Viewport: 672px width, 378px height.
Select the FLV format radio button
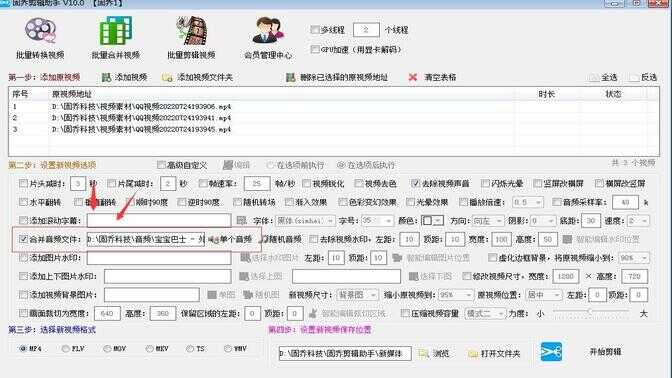[66, 349]
